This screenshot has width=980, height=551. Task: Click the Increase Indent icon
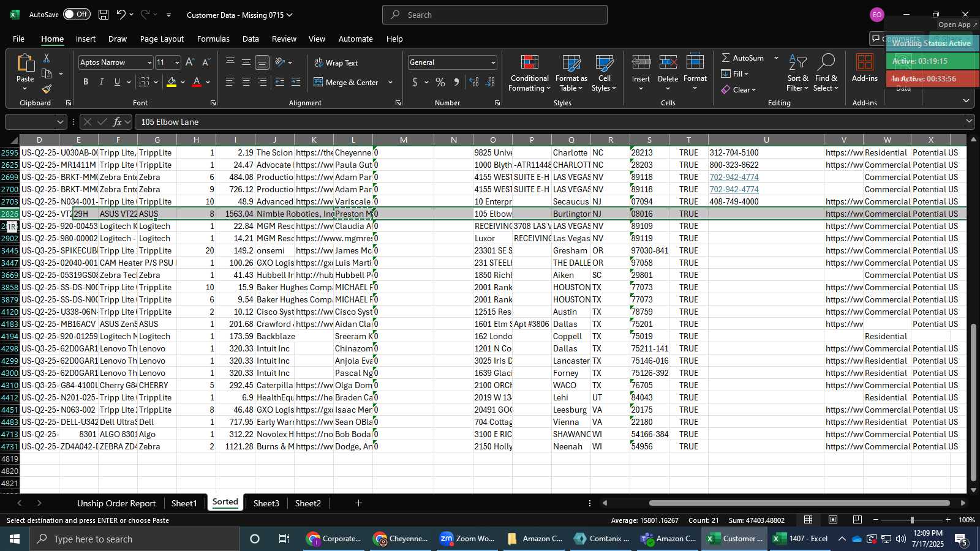pyautogui.click(x=296, y=82)
